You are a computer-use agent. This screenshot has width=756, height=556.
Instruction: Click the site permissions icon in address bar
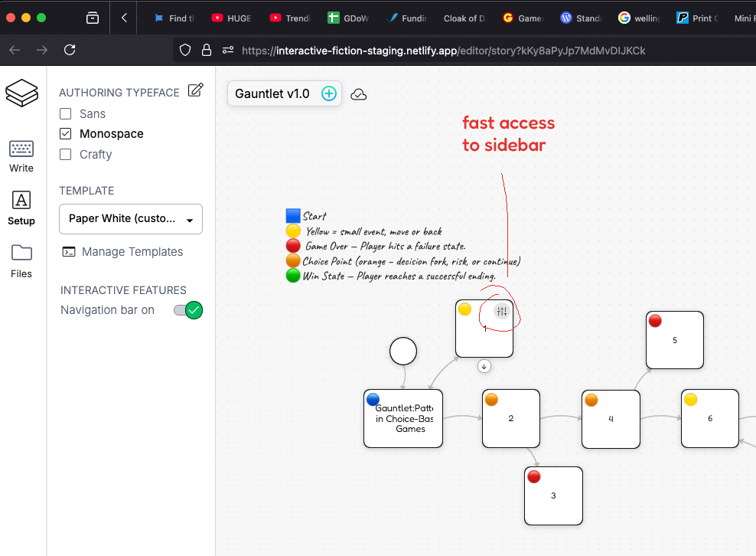[228, 50]
